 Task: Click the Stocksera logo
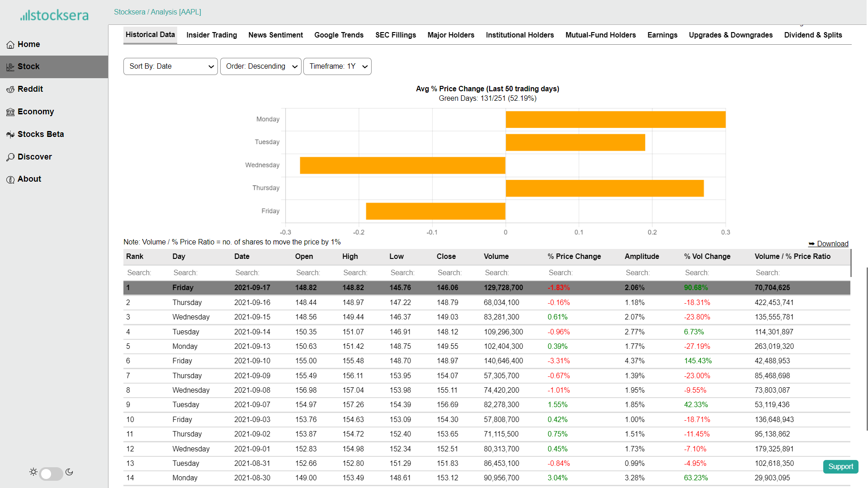pos(54,15)
